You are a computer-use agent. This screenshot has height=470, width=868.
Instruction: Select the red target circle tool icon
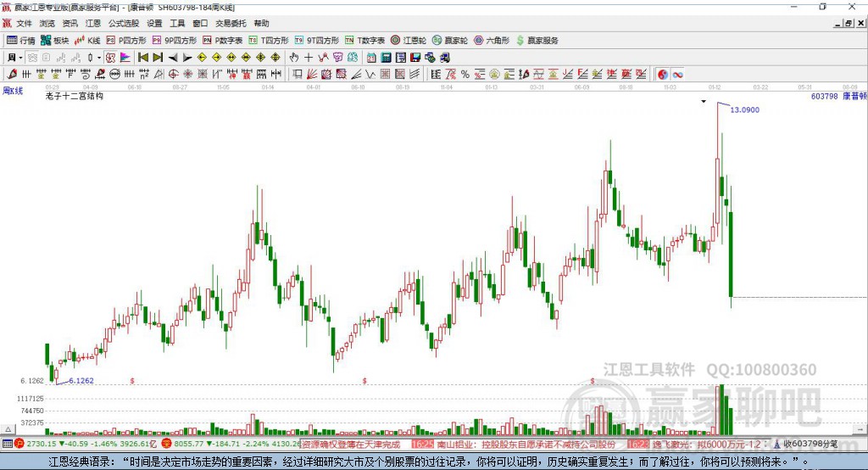point(173,75)
